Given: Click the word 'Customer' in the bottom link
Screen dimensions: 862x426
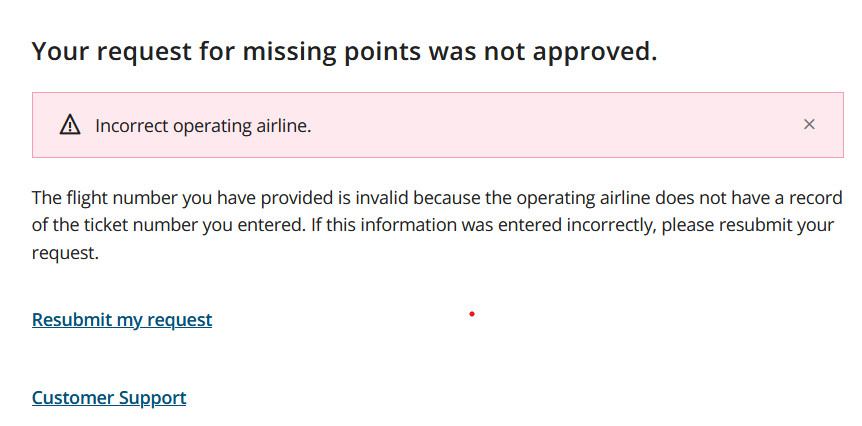Looking at the screenshot, I should click(x=73, y=398).
